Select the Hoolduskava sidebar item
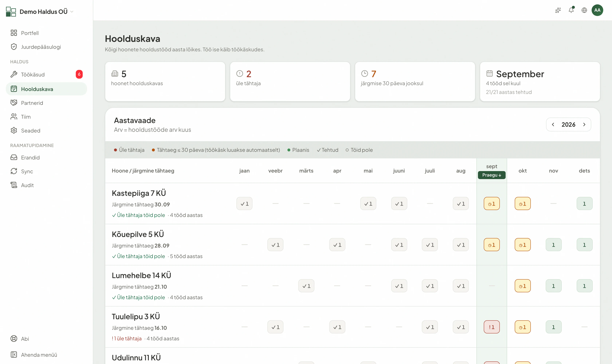This screenshot has width=612, height=364. 46,89
